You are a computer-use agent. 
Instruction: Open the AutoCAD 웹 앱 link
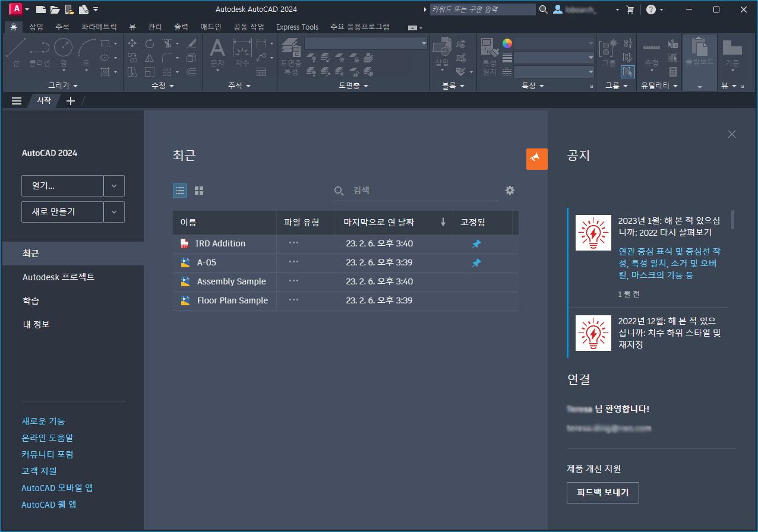(x=49, y=505)
